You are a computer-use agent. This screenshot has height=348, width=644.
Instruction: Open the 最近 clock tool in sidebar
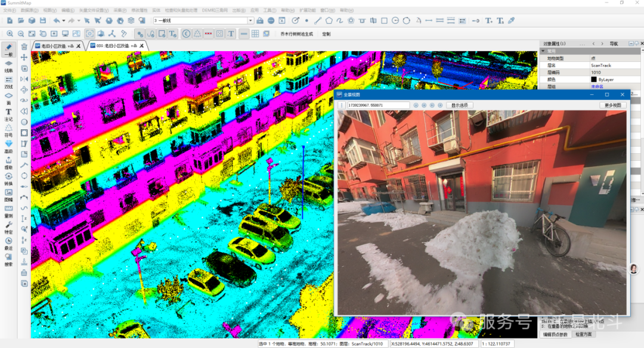8,243
